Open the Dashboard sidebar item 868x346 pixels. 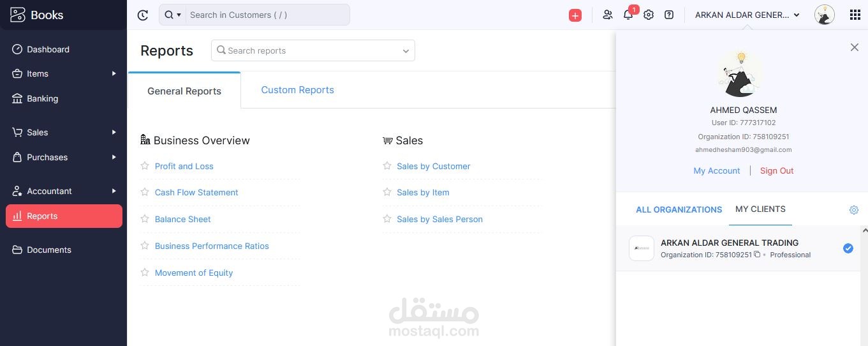tap(64, 49)
